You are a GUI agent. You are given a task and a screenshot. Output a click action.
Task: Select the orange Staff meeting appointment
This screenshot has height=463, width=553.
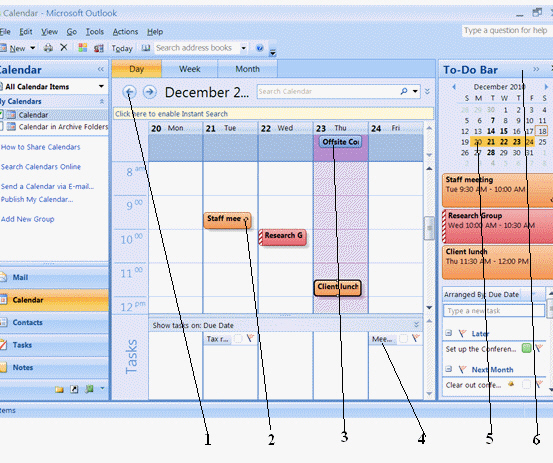point(227,220)
